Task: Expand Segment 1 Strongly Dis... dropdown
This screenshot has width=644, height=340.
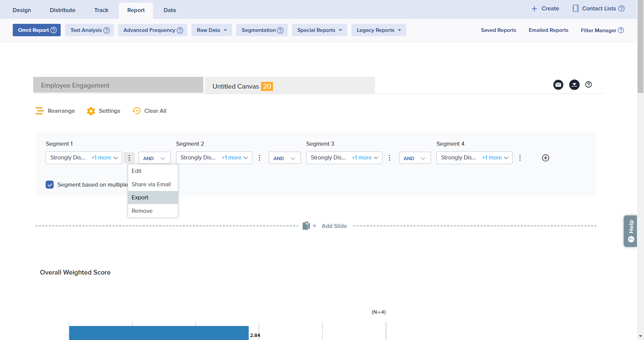Action: click(84, 158)
